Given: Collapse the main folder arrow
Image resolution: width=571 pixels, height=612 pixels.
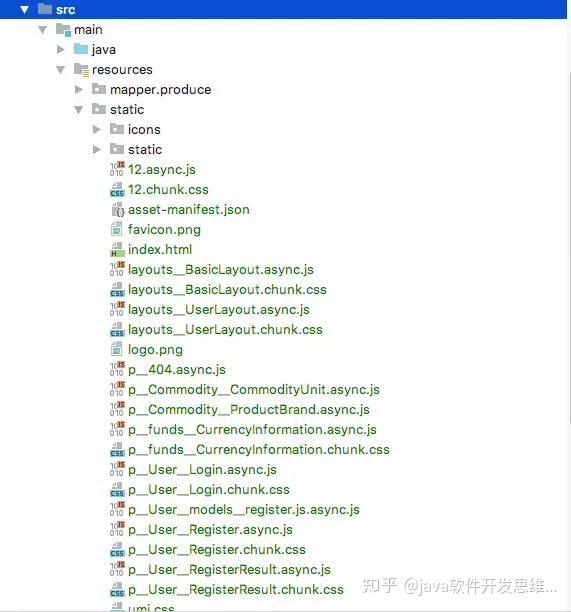Looking at the screenshot, I should 42,29.
